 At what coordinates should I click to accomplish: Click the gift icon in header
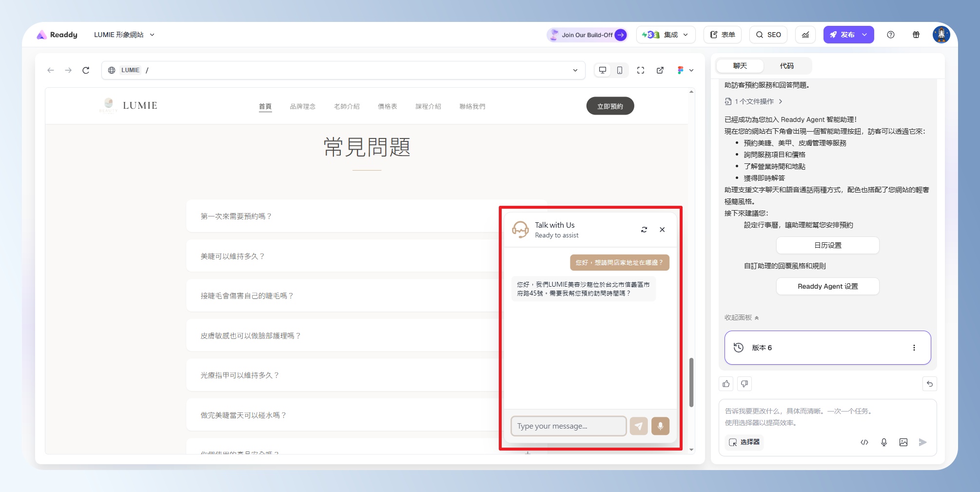point(916,35)
